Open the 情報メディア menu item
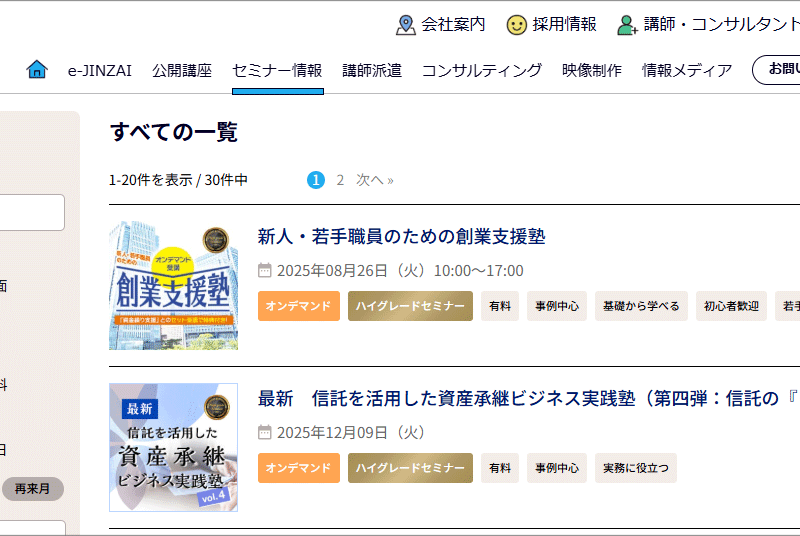Viewport: 800px width, 536px height. [687, 70]
